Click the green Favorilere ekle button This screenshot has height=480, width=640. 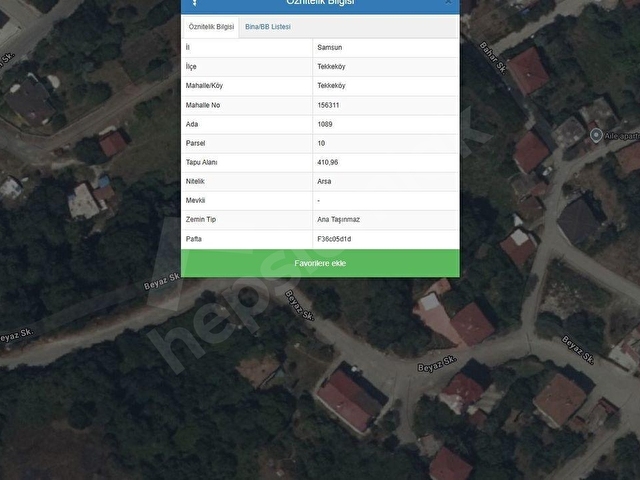(320, 263)
